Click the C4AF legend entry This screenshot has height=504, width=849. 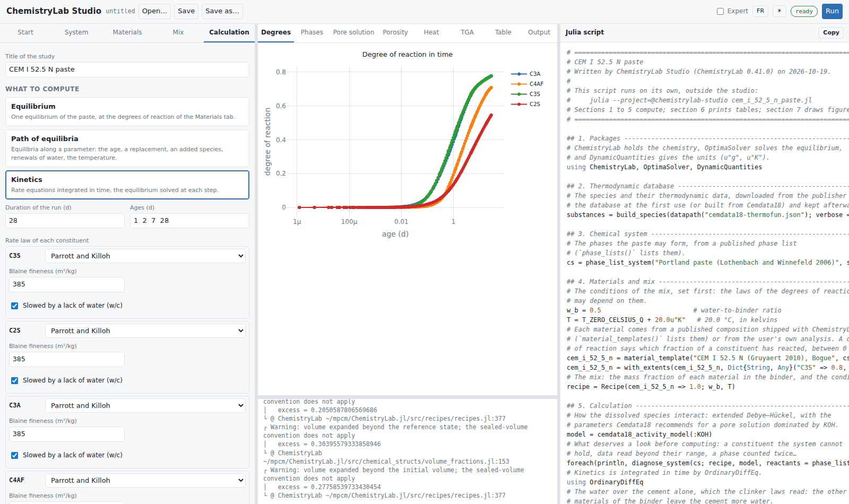(527, 84)
